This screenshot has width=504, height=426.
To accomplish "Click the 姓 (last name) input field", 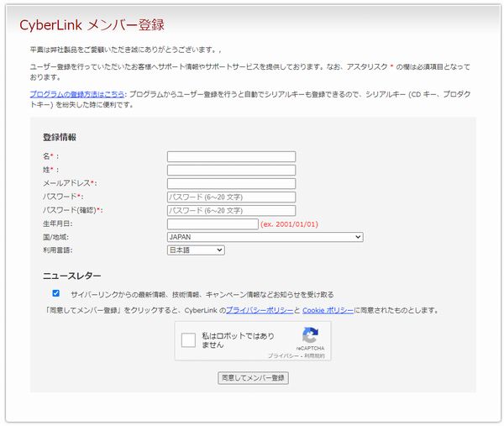I will coord(231,170).
